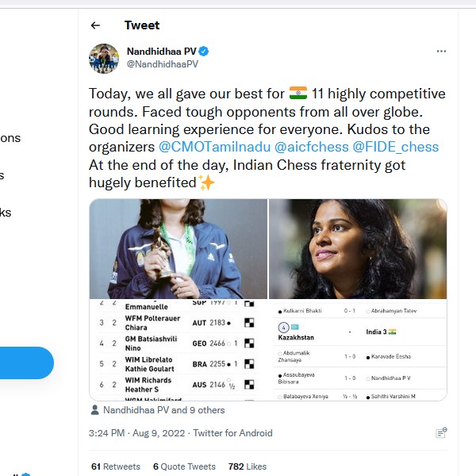
Task: Open the bottom-left results table image
Action: point(178,351)
